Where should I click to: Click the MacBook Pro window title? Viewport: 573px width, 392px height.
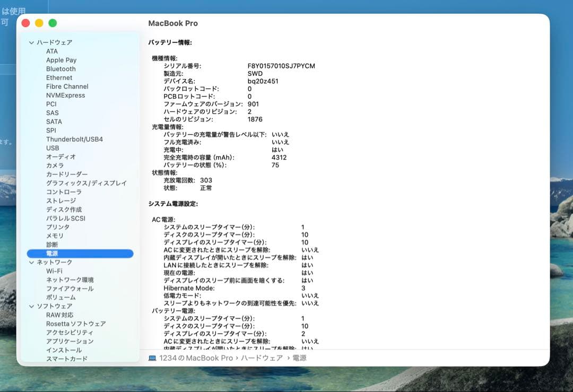(x=173, y=23)
